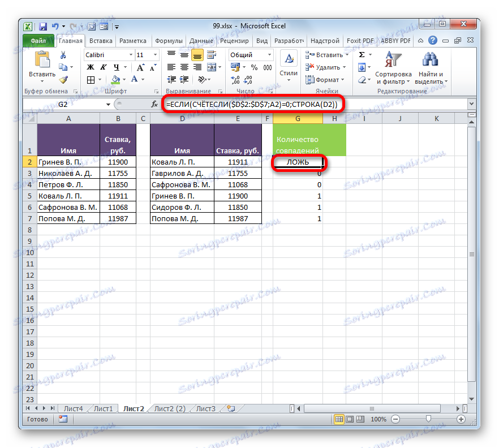The height and width of the screenshot is (448, 499).
Task: Click the Удалить button in Ячейки group
Action: point(324,67)
